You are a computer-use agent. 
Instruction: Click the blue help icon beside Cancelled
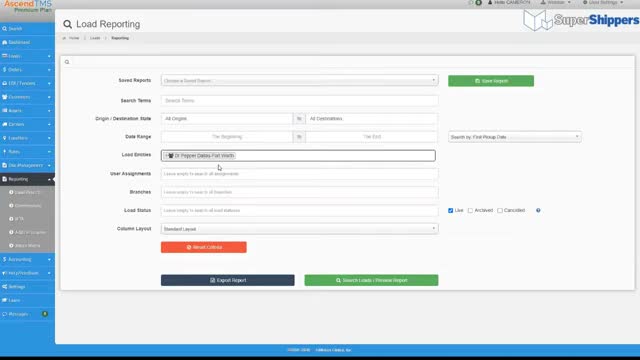coord(538,211)
